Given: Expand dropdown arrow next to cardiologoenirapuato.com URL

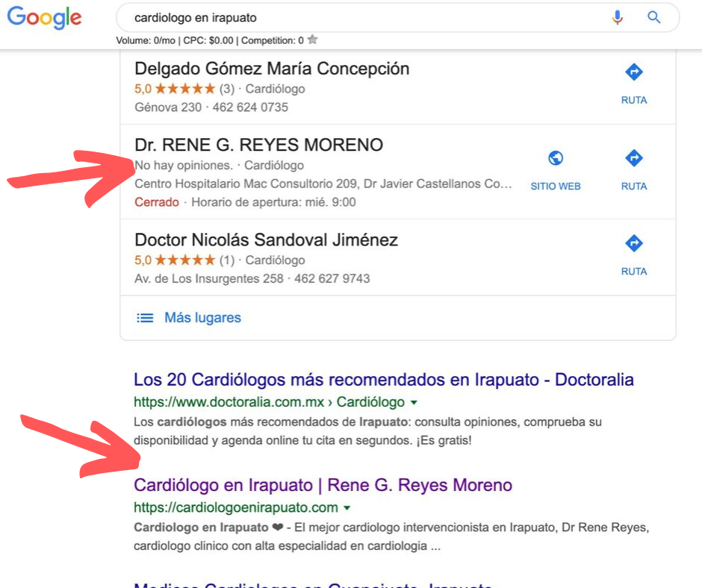Looking at the screenshot, I should click(347, 508).
